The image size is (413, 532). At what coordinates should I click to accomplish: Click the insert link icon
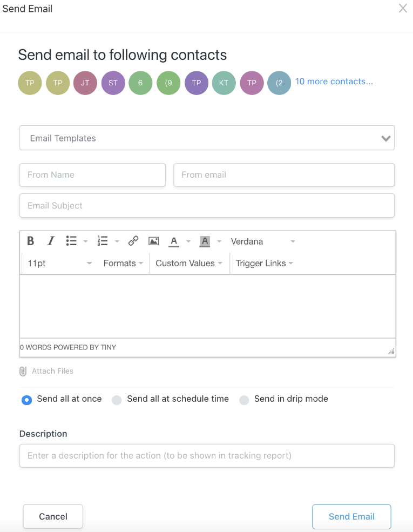[x=133, y=241]
